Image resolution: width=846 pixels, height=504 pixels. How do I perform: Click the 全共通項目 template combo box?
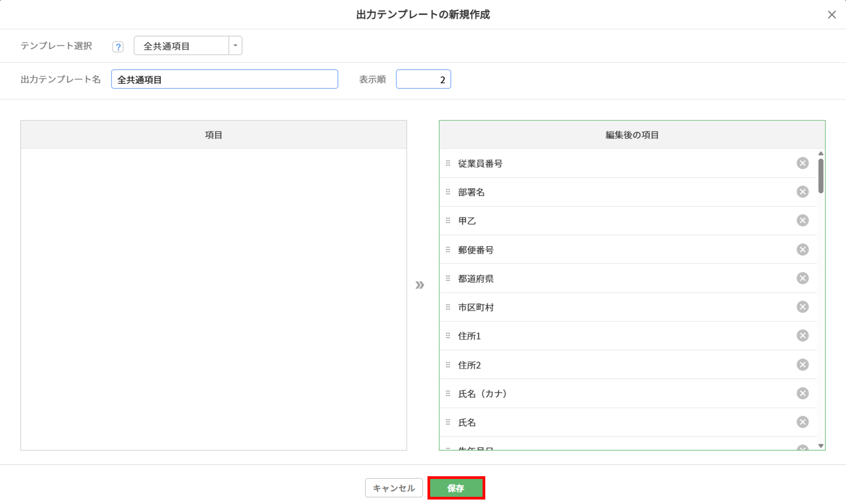click(181, 46)
